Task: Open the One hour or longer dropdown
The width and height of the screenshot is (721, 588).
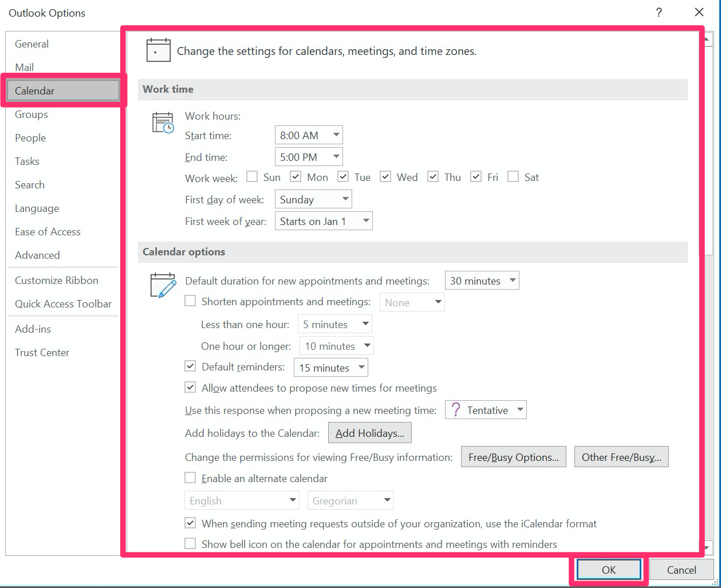Action: pos(337,346)
